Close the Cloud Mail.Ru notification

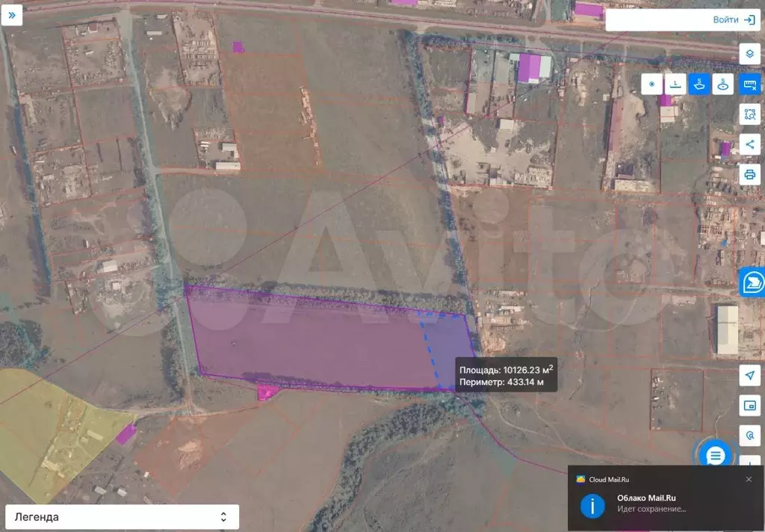tap(749, 479)
